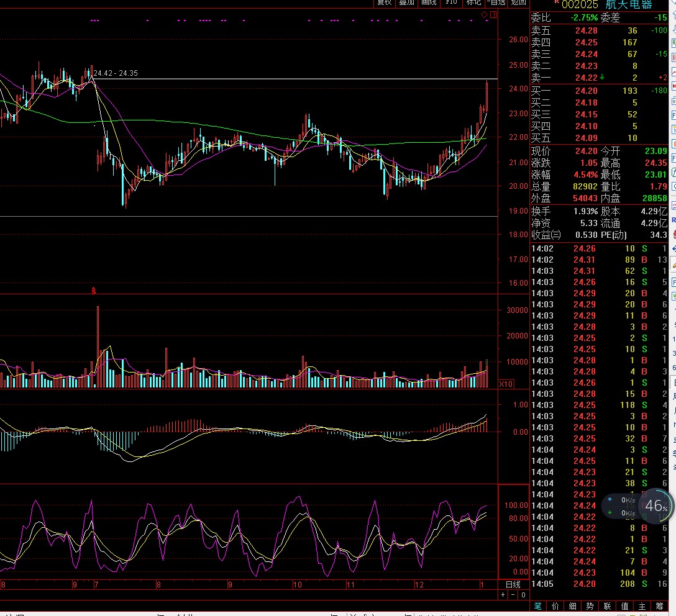
Task: Open the F10 company info
Action: click(x=451, y=2)
